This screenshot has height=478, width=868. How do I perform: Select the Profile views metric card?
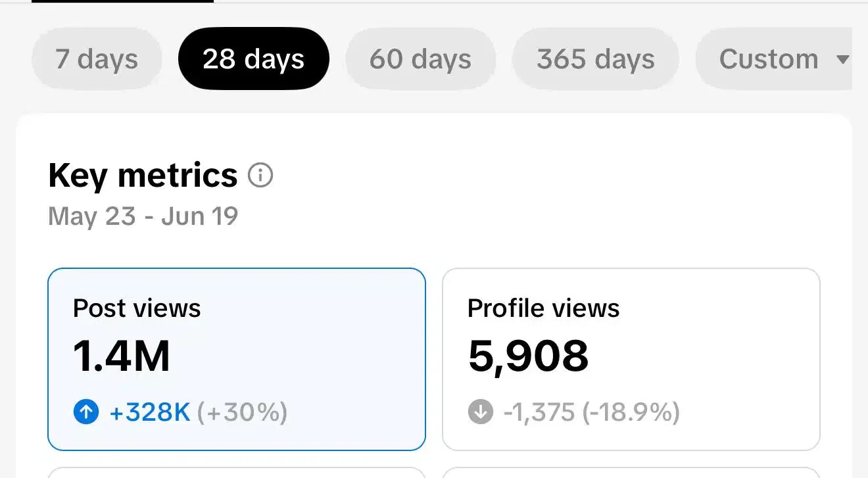631,359
